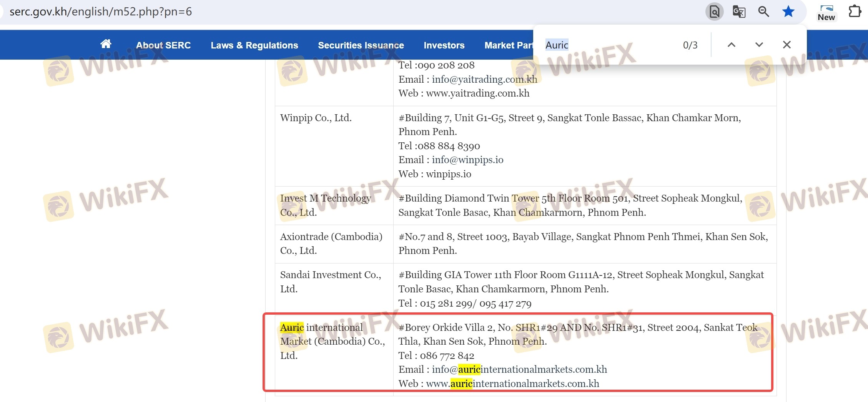Go to next find result
868x402 pixels.
coord(759,45)
